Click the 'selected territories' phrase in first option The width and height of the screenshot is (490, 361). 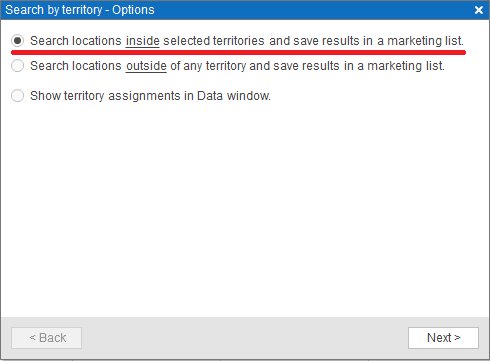click(214, 41)
